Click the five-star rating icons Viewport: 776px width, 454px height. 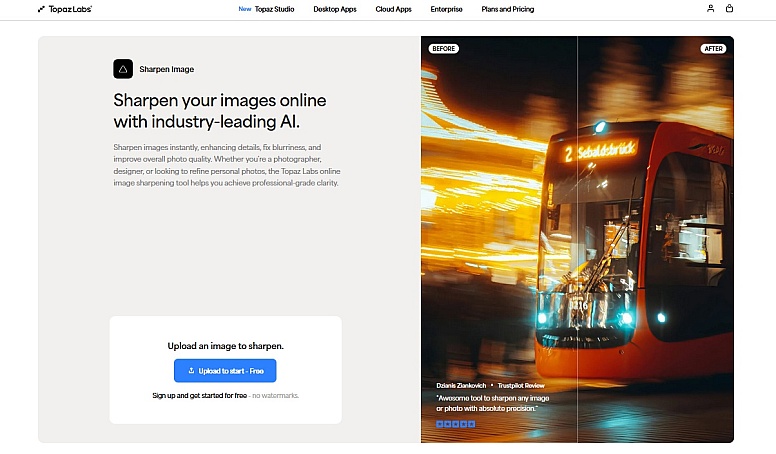455,424
